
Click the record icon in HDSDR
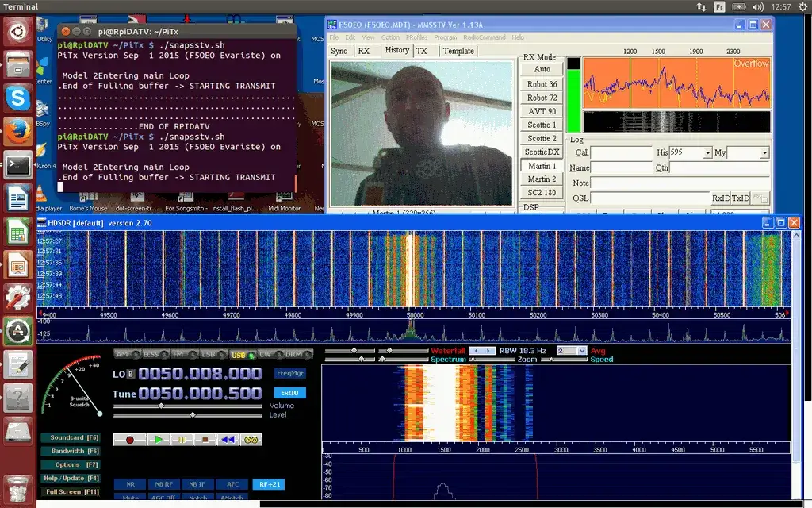point(129,439)
